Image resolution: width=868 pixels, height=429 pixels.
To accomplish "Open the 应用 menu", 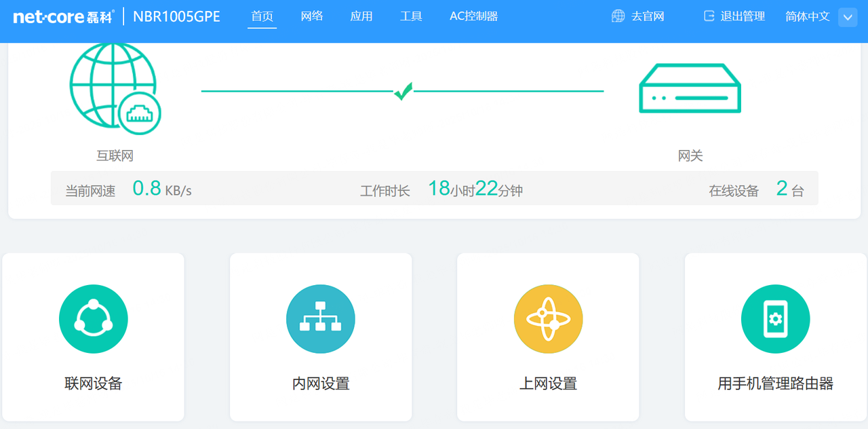I will coord(361,16).
